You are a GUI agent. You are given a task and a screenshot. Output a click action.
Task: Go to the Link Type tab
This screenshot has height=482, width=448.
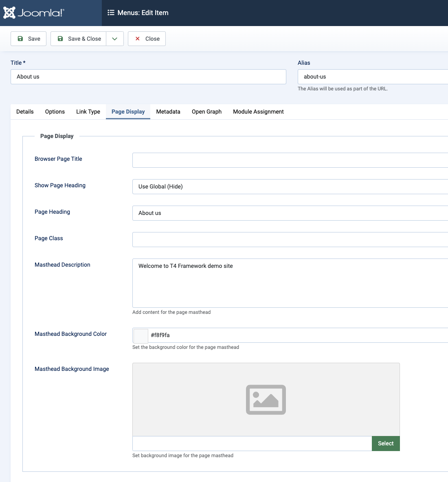pos(88,112)
